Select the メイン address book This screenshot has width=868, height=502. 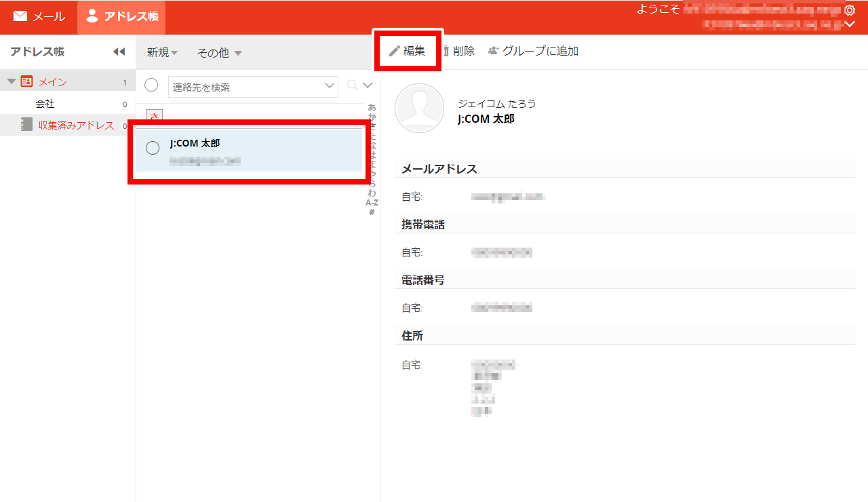(x=52, y=82)
